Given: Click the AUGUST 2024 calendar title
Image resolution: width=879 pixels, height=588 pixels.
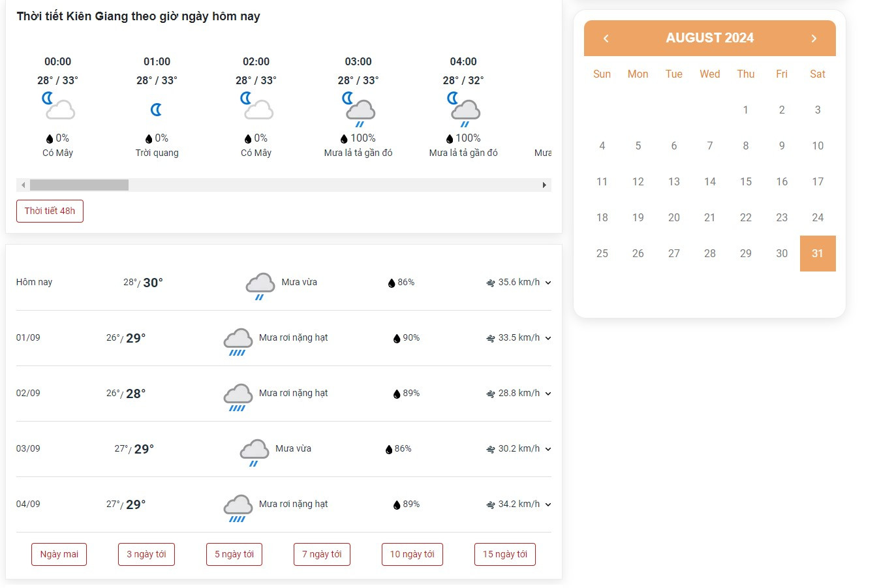Looking at the screenshot, I should tap(709, 38).
